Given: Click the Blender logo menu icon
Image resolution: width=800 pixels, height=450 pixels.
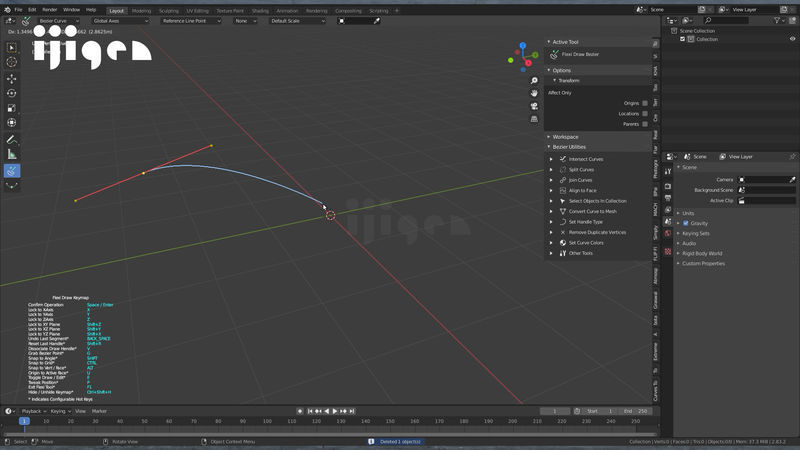Looking at the screenshot, I should [x=7, y=10].
